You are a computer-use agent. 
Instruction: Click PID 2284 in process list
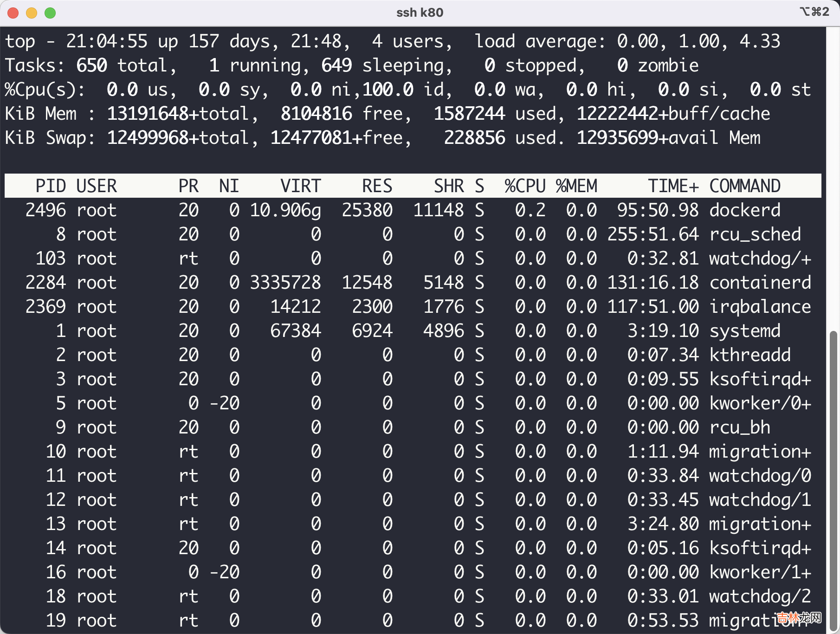click(45, 283)
